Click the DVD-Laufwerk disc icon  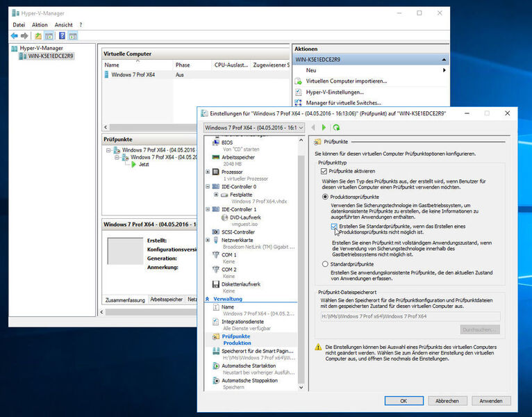pos(224,218)
